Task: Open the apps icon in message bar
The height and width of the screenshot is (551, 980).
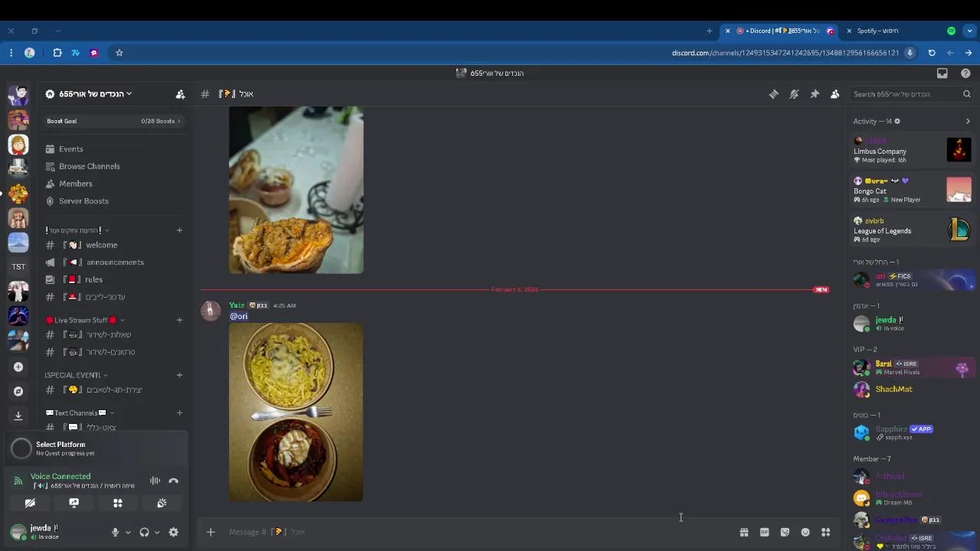Action: pos(825,532)
